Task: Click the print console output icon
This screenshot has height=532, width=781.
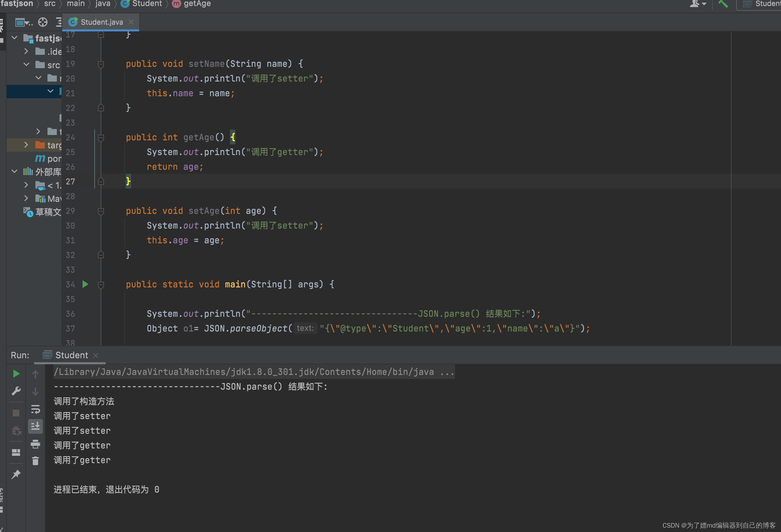Action: (x=35, y=444)
